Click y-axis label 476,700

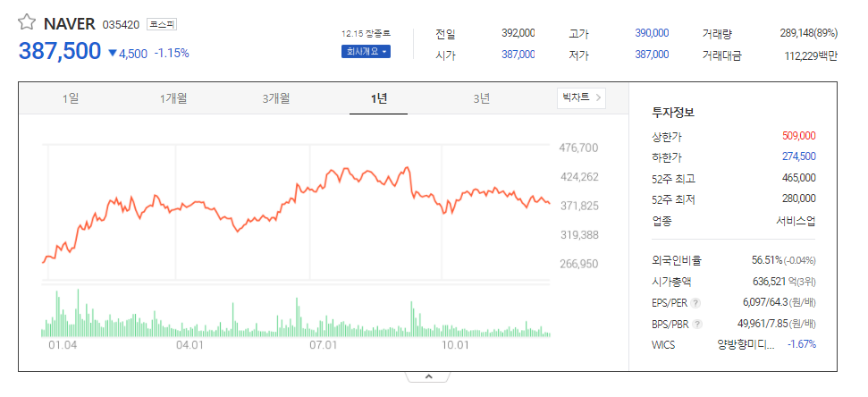[579, 148]
